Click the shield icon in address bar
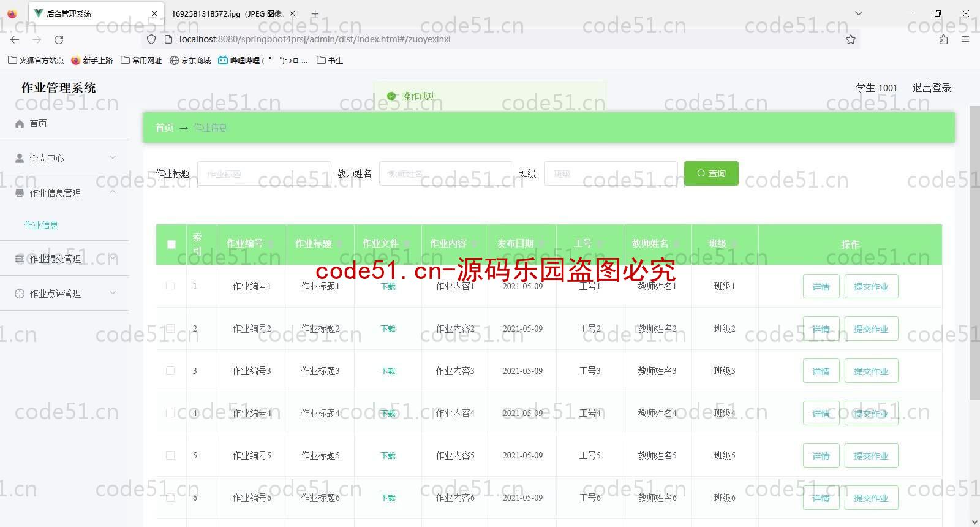 [x=151, y=39]
